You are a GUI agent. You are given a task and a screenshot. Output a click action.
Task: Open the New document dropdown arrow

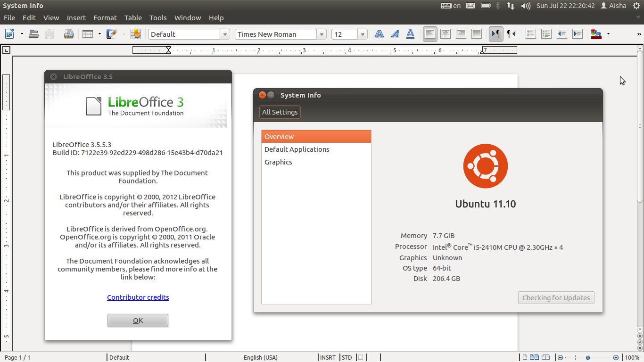pos(22,34)
